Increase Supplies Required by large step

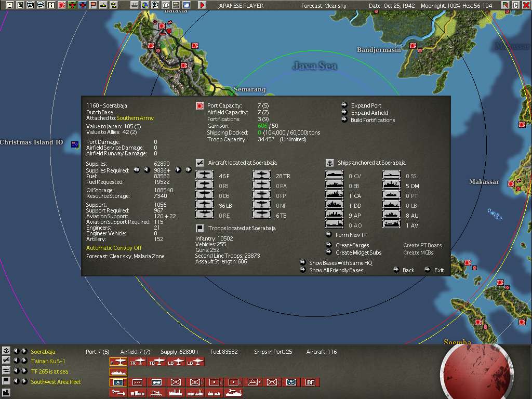click(188, 170)
